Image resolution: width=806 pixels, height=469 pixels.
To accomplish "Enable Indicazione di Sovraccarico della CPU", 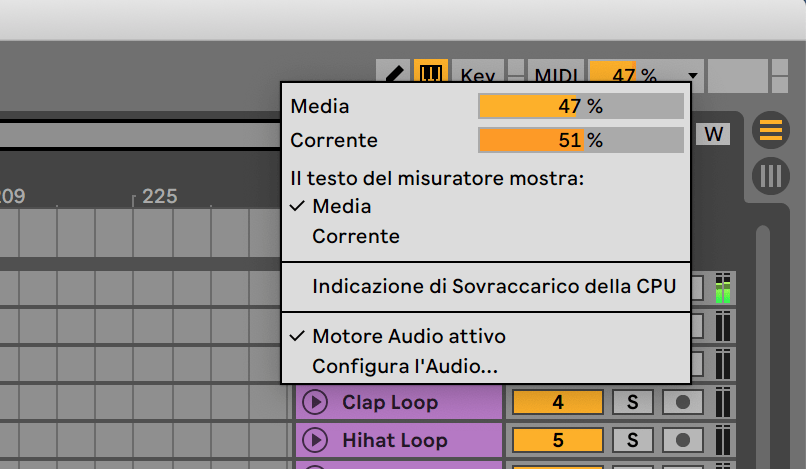I will (494, 287).
